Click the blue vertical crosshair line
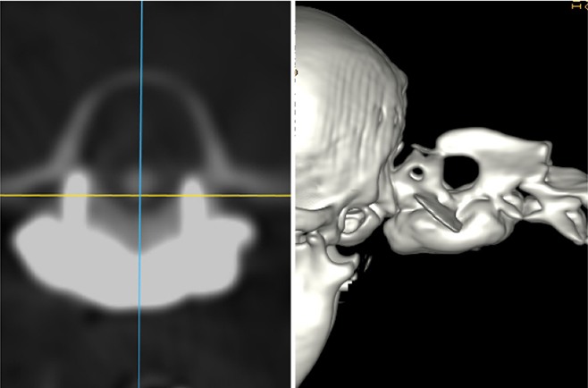Screen dimensions: 588x388 141,194
